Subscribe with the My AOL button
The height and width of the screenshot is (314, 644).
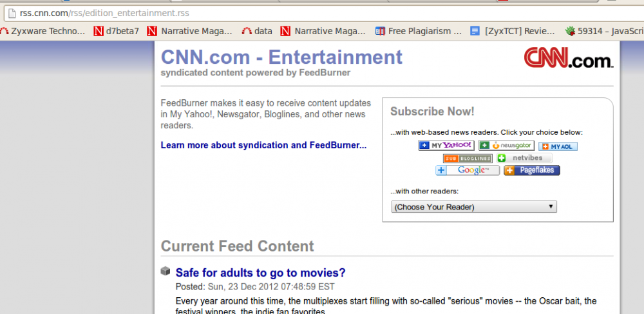pyautogui.click(x=558, y=146)
